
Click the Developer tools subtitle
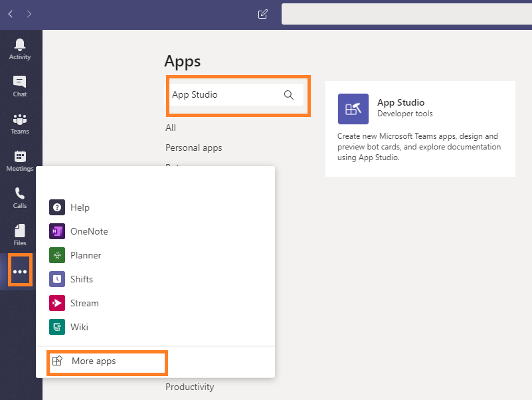(x=404, y=114)
